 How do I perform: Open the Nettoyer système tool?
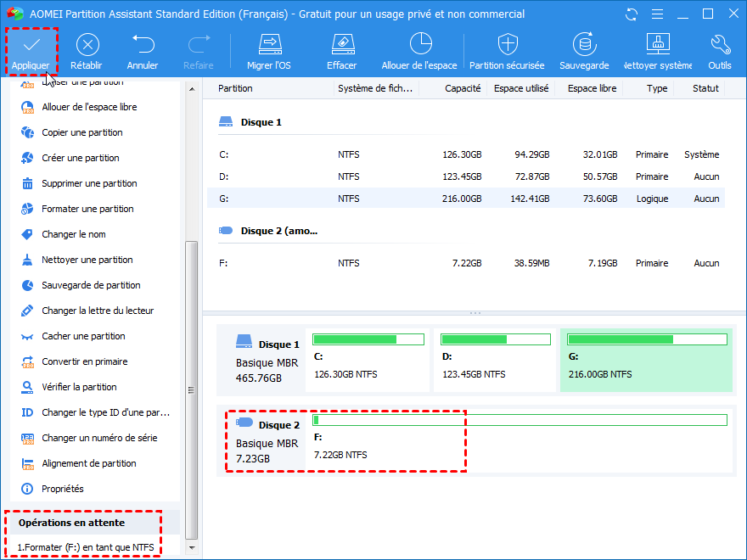[x=658, y=50]
